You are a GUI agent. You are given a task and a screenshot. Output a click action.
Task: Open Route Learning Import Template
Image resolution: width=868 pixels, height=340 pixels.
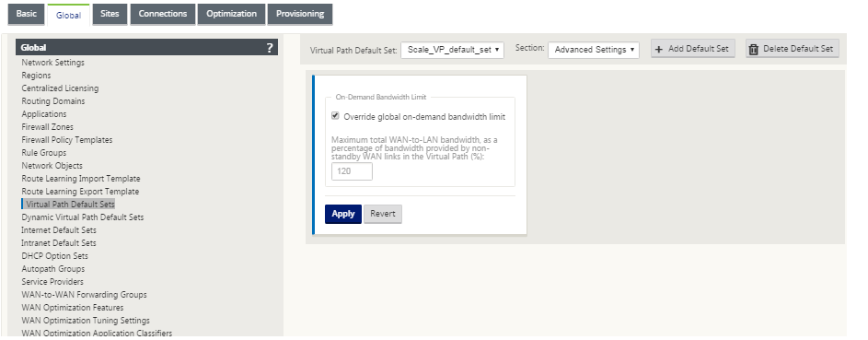click(81, 179)
